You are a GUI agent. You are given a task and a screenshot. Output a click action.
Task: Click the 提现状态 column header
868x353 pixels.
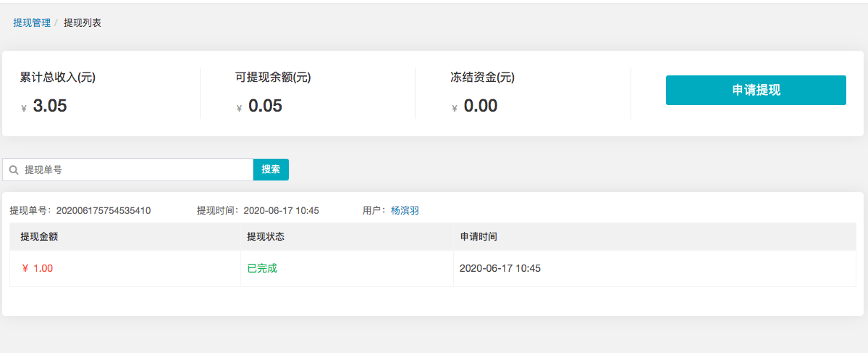tap(266, 236)
